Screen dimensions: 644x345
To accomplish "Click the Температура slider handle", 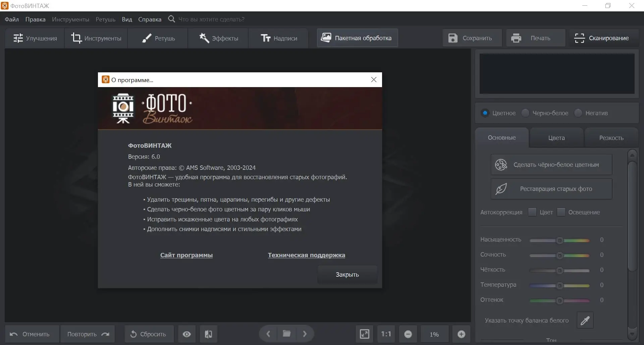I will point(559,285).
